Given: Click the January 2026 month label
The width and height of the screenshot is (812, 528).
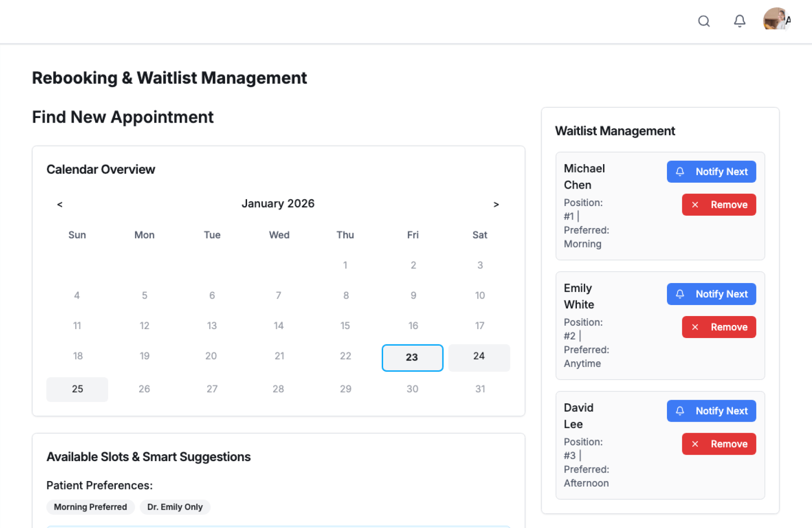Looking at the screenshot, I should pyautogui.click(x=278, y=203).
